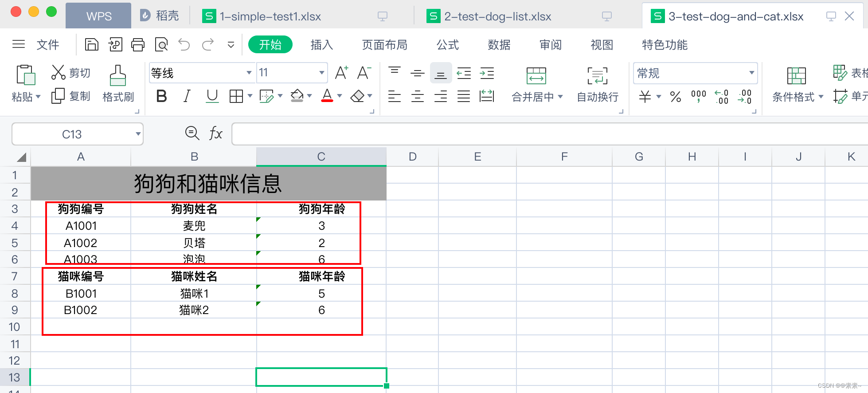This screenshot has height=393, width=868.
Task: Click increase decimal places icon
Action: pyautogui.click(x=721, y=96)
